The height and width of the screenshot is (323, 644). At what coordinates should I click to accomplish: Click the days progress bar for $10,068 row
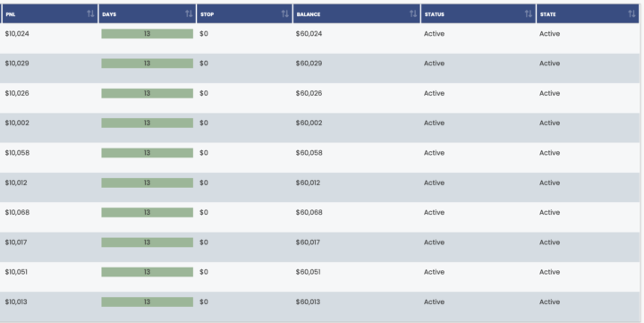(x=147, y=212)
